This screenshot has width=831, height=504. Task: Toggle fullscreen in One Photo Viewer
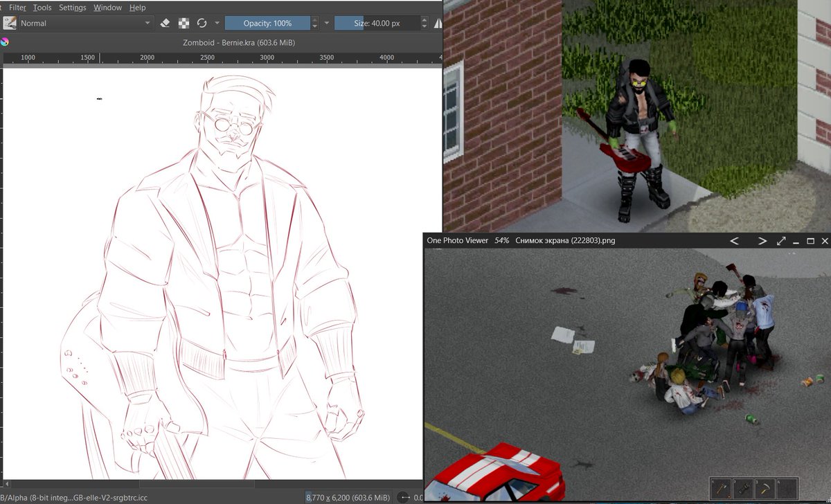click(x=781, y=240)
